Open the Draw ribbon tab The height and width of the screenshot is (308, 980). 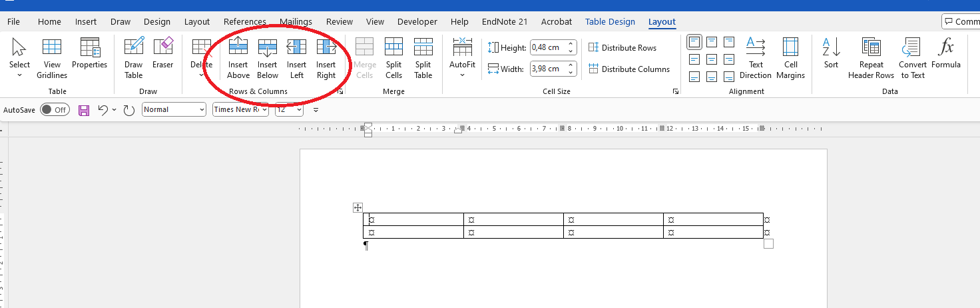(x=121, y=21)
